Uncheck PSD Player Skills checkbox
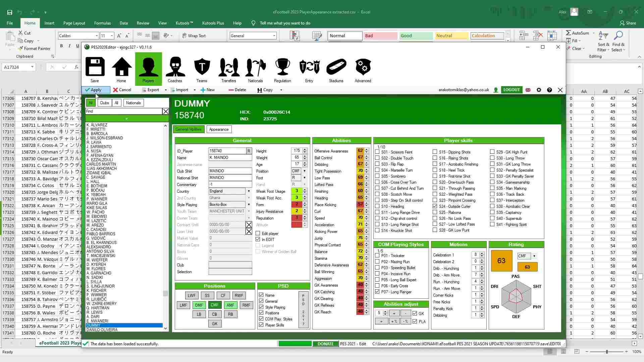644x362 pixels. coord(261,325)
